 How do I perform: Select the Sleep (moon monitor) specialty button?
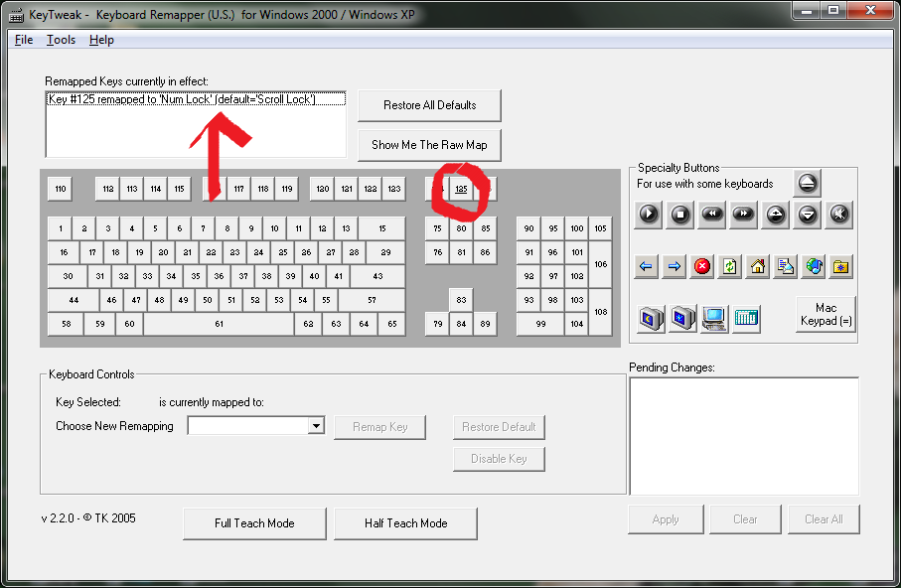650,318
